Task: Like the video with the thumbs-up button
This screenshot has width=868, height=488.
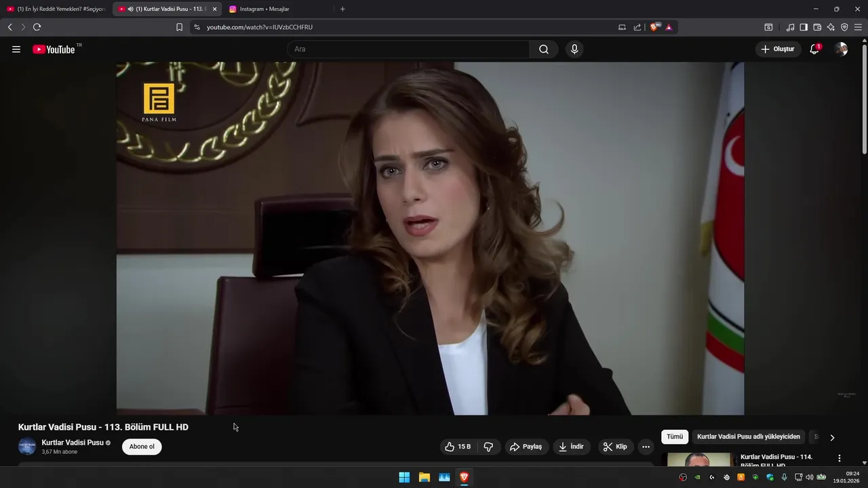Action: tap(458, 447)
